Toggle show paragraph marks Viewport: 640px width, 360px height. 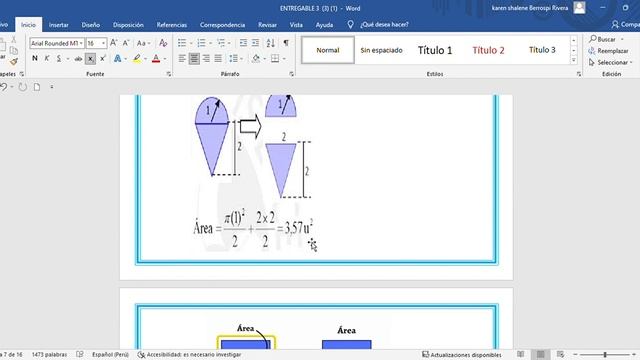pos(286,43)
